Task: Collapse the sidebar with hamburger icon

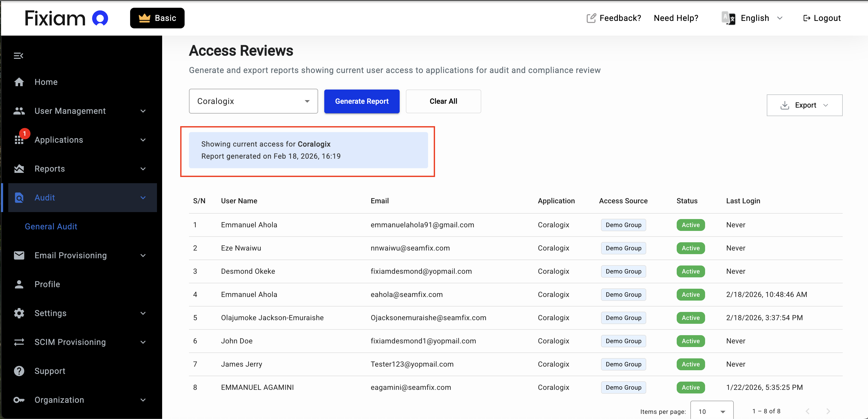Action: [18, 55]
